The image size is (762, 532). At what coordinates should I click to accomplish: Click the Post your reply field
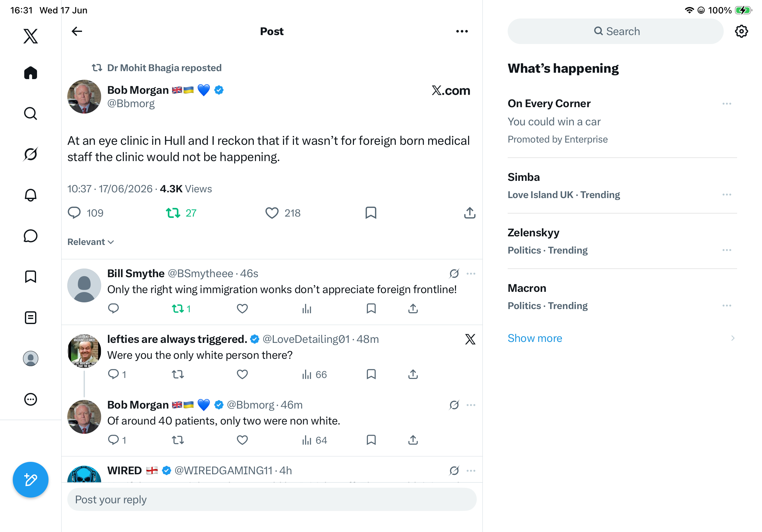[x=272, y=499]
